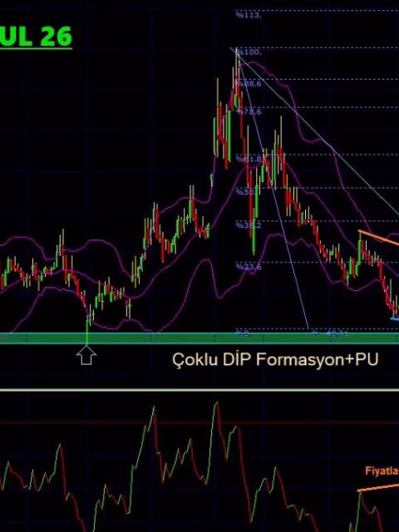This screenshot has width=399, height=532.
Task: Select the %100 Fibonacci level label
Action: (249, 52)
